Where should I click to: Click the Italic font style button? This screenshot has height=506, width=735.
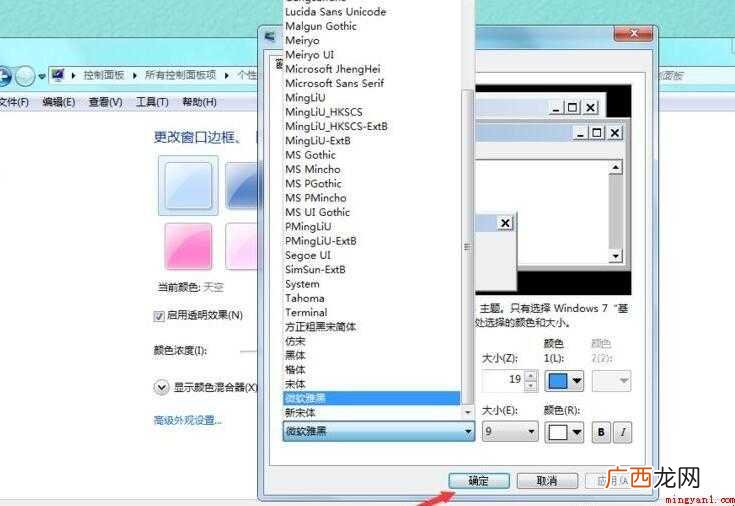622,432
